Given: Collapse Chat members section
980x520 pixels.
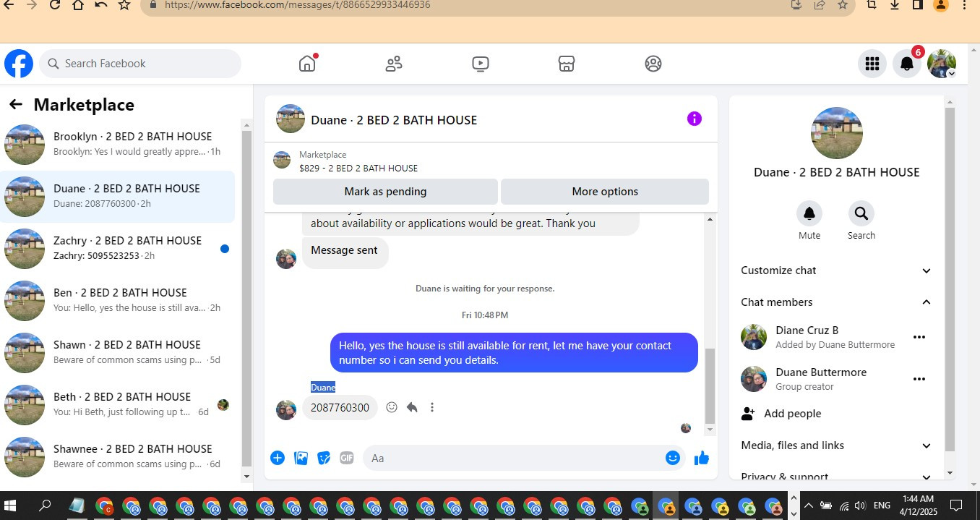Looking at the screenshot, I should pyautogui.click(x=836, y=302).
